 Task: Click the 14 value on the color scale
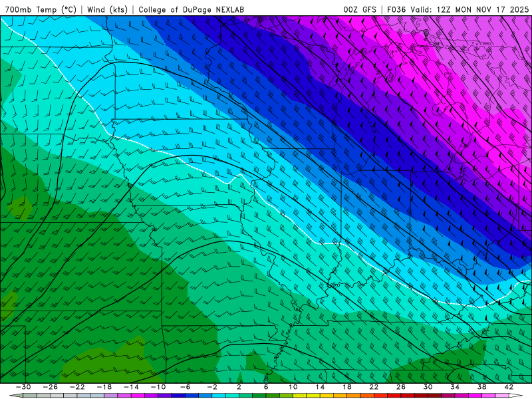320,387
